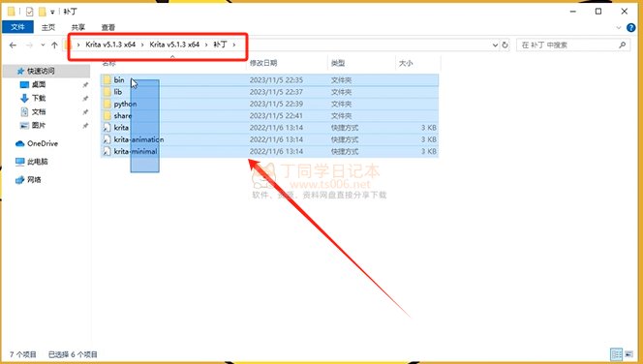This screenshot has width=643, height=364.
Task: Switch to large icons view layout
Action: coord(629,353)
